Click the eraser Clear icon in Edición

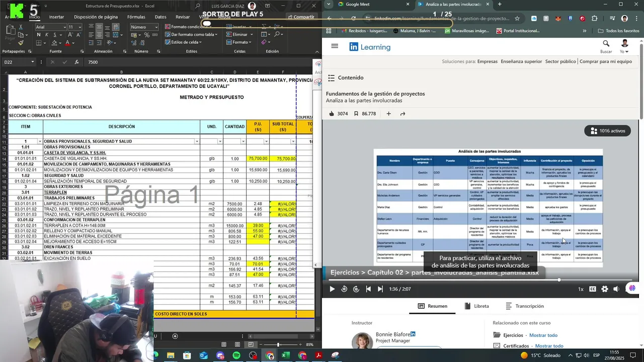point(265,42)
